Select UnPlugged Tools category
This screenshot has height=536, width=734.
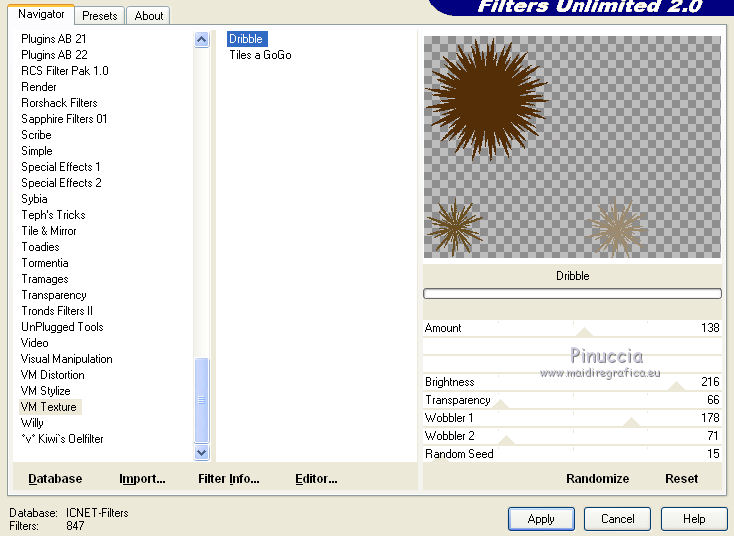tap(62, 327)
